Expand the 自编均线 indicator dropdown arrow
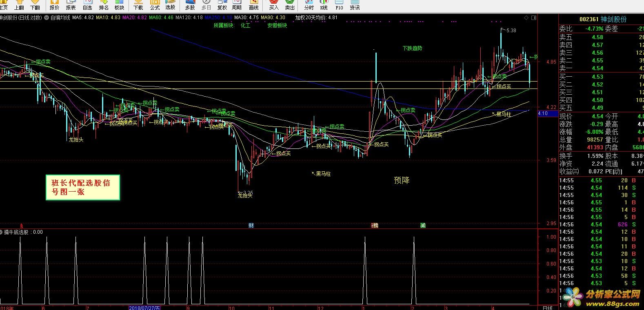The image size is (644, 310). (47, 18)
